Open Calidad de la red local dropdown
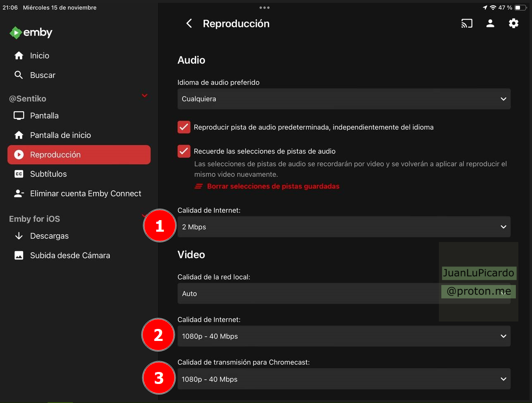This screenshot has width=532, height=403. coord(306,293)
